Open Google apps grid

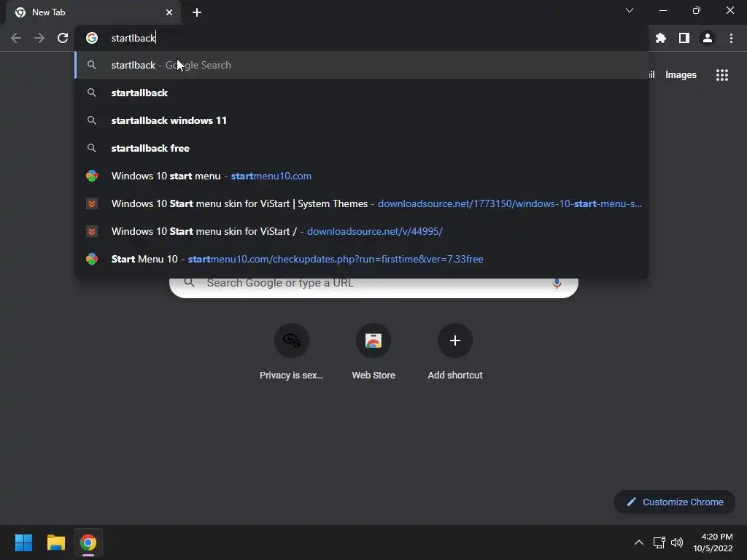point(721,75)
